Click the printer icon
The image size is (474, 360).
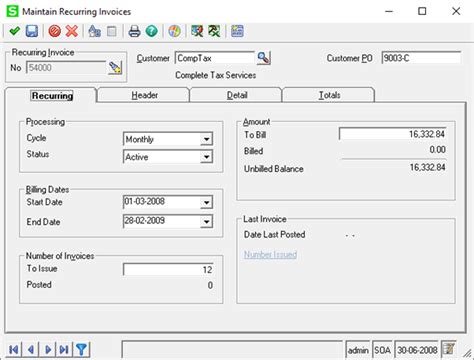point(134,31)
